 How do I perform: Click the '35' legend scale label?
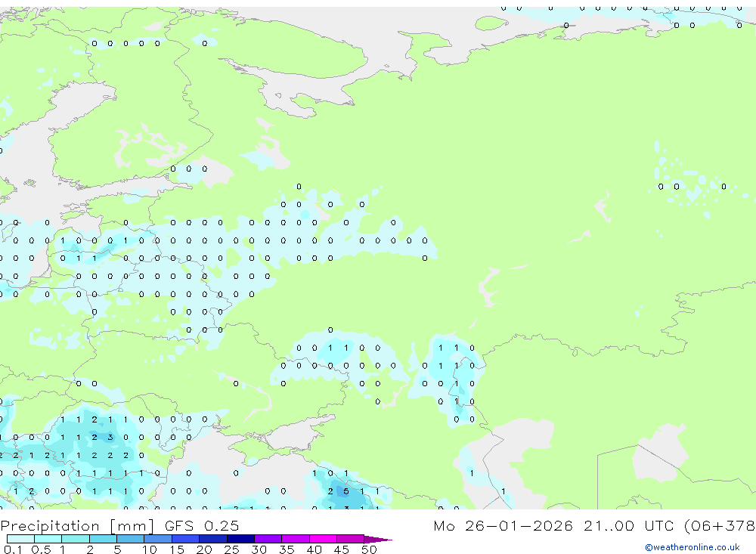pyautogui.click(x=287, y=549)
